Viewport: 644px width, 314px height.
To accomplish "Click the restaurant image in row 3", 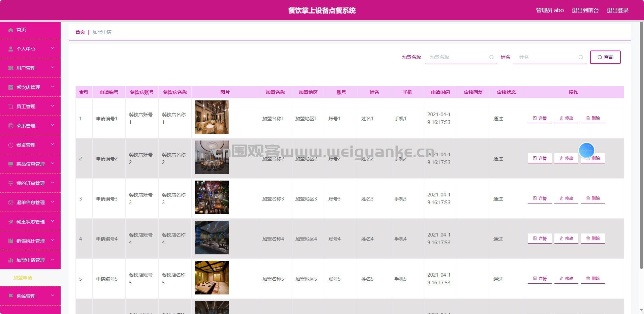I will [x=212, y=197].
